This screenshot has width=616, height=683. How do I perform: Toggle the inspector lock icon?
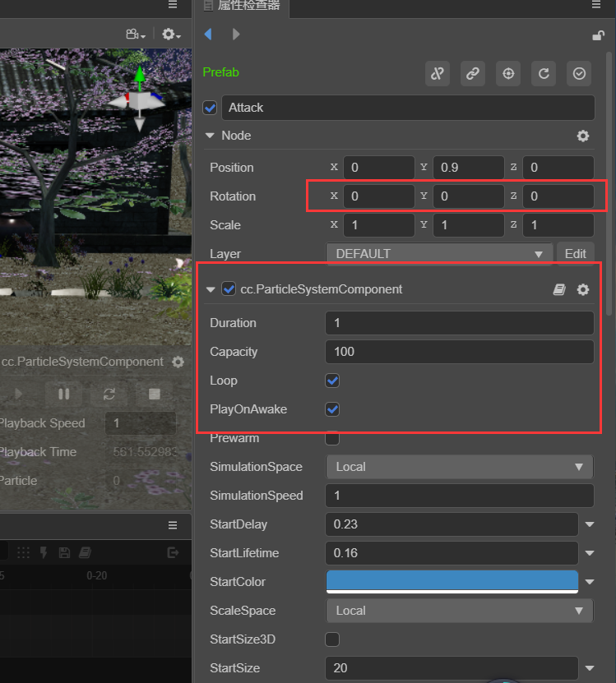pos(598,35)
